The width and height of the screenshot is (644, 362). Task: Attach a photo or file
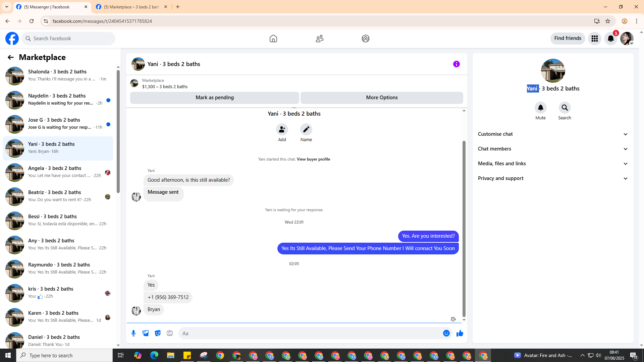pyautogui.click(x=146, y=333)
